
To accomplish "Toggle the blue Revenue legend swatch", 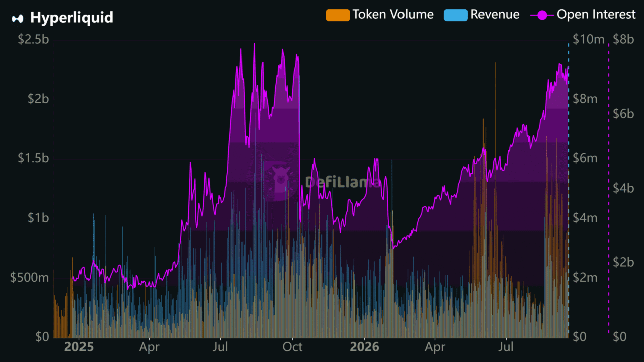I will pyautogui.click(x=455, y=15).
